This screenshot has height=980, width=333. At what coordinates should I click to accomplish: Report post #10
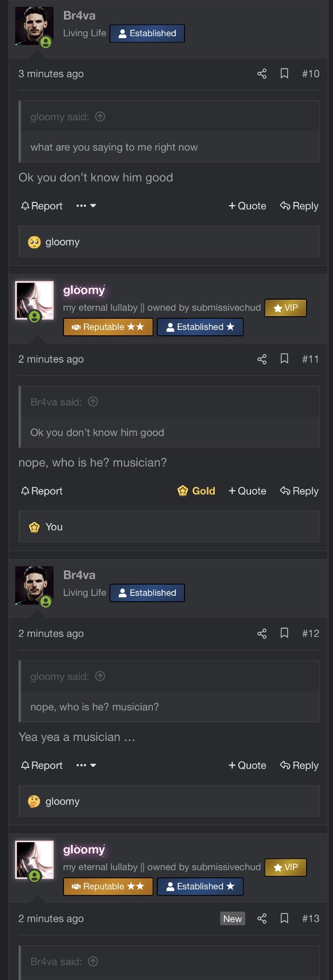point(42,206)
